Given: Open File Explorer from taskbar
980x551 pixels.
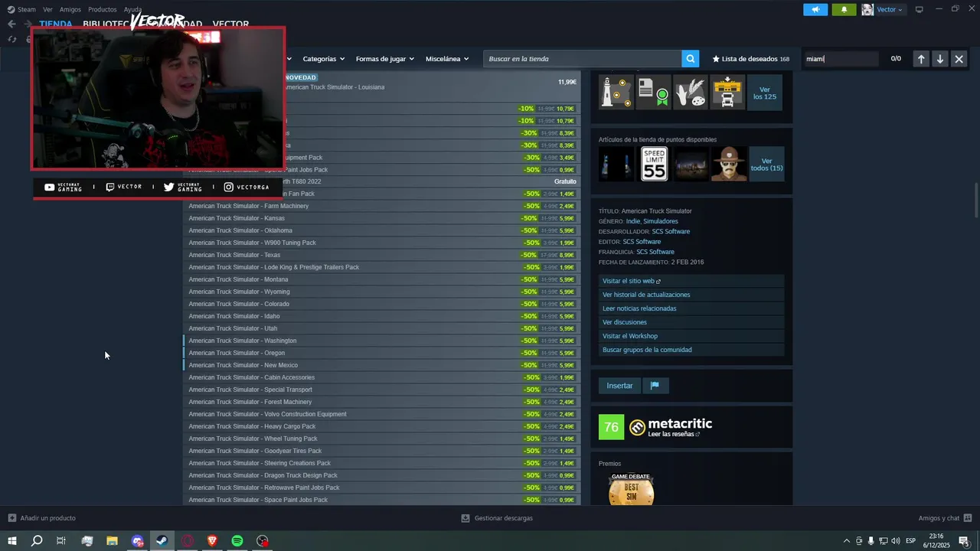Looking at the screenshot, I should pyautogui.click(x=112, y=541).
